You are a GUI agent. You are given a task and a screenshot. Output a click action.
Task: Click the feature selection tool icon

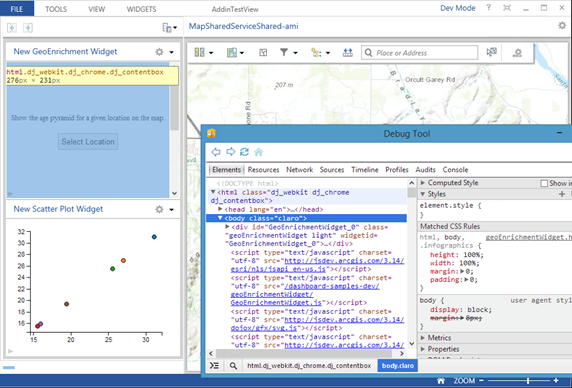point(316,53)
